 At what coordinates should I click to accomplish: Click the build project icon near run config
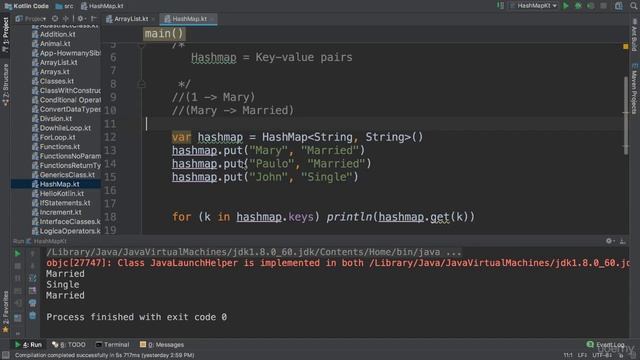pos(500,6)
